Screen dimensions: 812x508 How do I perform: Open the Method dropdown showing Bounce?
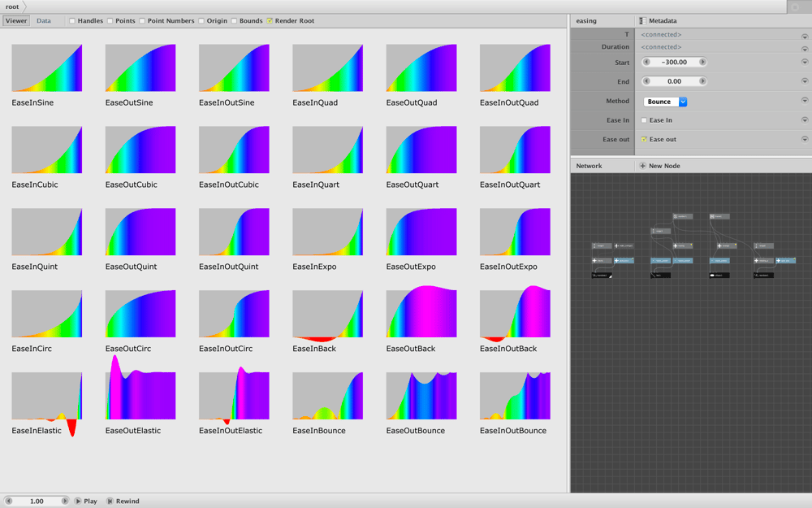pyautogui.click(x=665, y=102)
